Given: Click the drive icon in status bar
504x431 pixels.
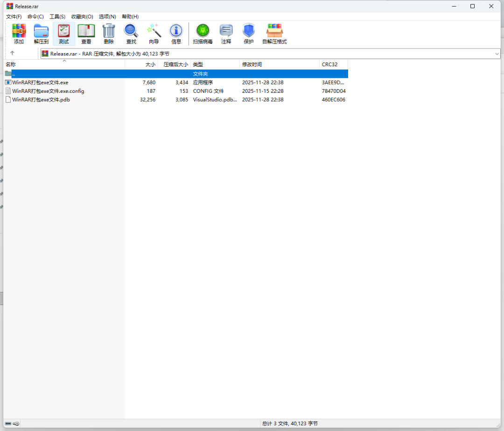Looking at the screenshot, I should click(8, 424).
